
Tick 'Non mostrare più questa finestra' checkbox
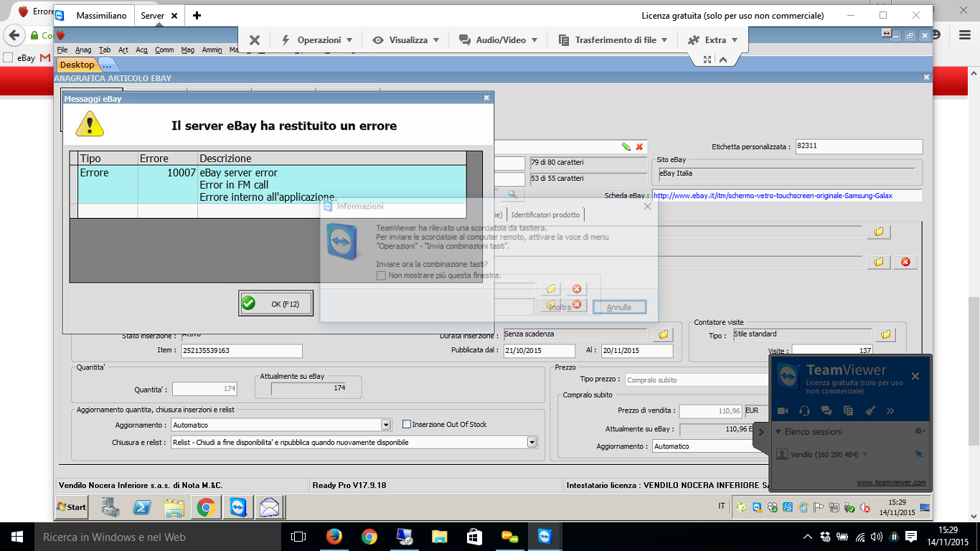tap(381, 275)
